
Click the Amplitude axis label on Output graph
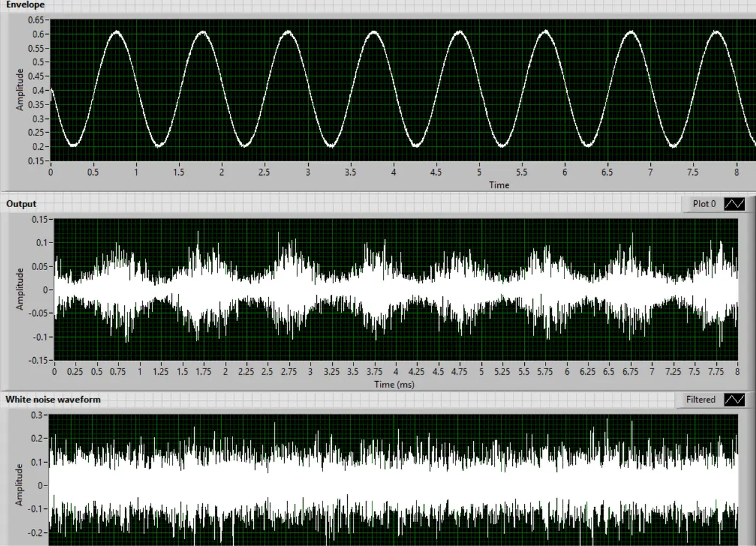coord(20,288)
